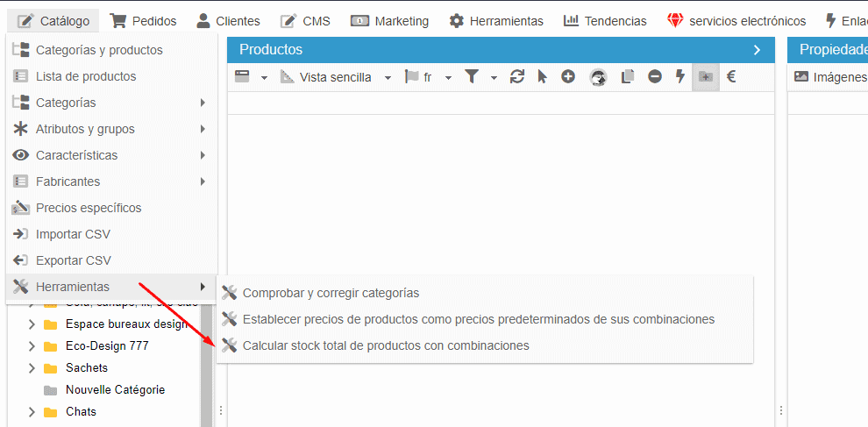Choose Comprobar y corregir categorías

point(330,293)
